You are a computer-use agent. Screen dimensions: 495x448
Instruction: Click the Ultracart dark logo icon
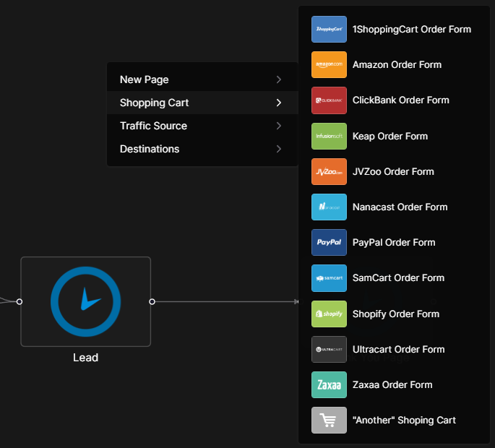coord(329,349)
